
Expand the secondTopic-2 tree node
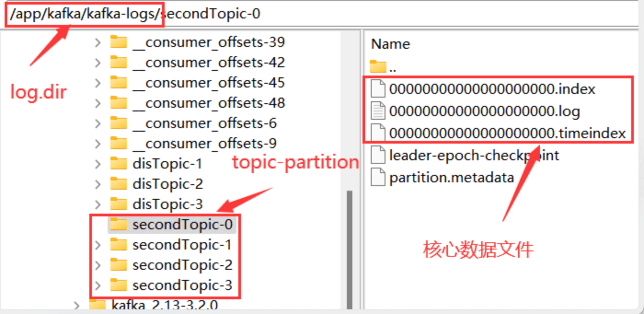(x=98, y=265)
